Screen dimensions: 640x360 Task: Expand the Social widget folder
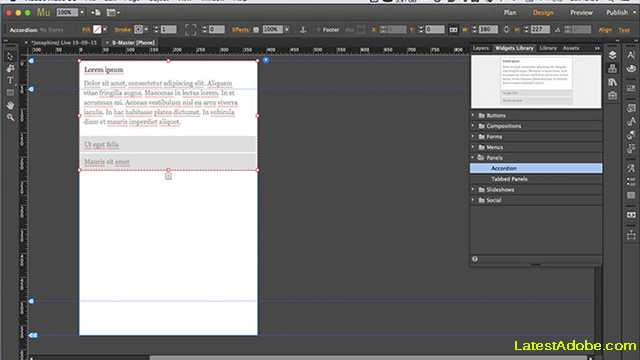pos(473,200)
